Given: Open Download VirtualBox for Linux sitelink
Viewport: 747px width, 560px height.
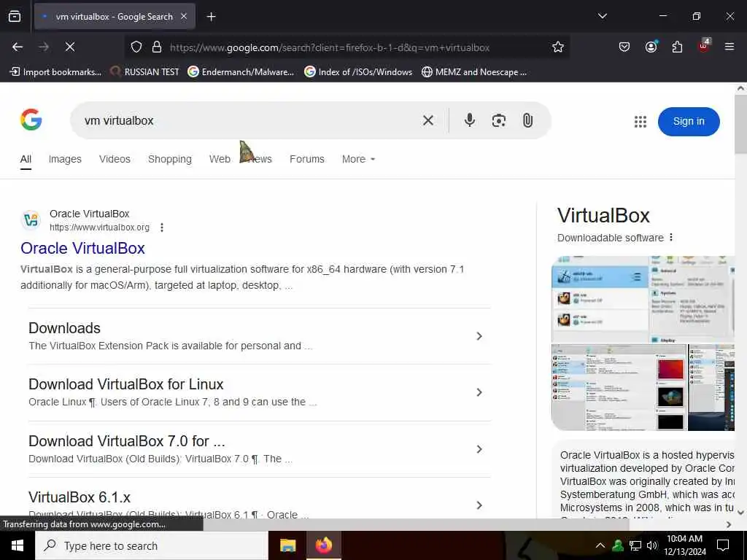Looking at the screenshot, I should tap(125, 384).
